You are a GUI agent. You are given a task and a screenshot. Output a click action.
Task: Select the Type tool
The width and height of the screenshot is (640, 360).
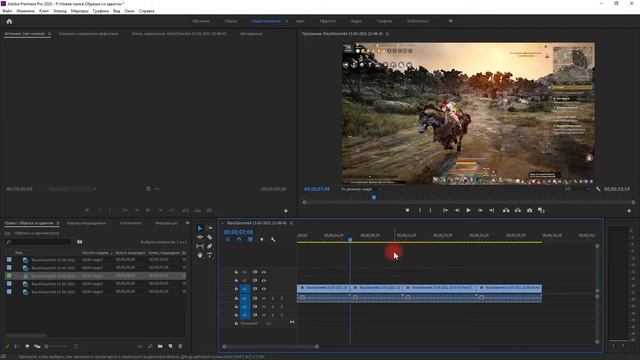click(x=210, y=255)
